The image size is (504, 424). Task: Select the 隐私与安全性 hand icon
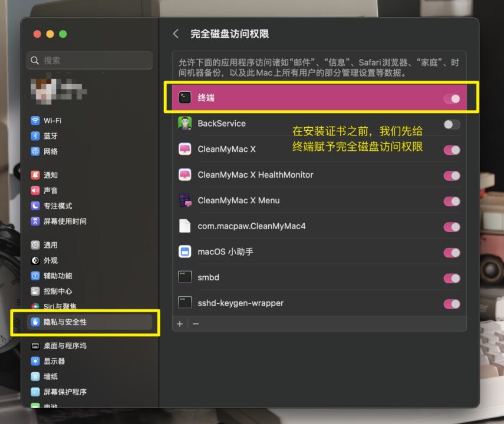tap(37, 322)
